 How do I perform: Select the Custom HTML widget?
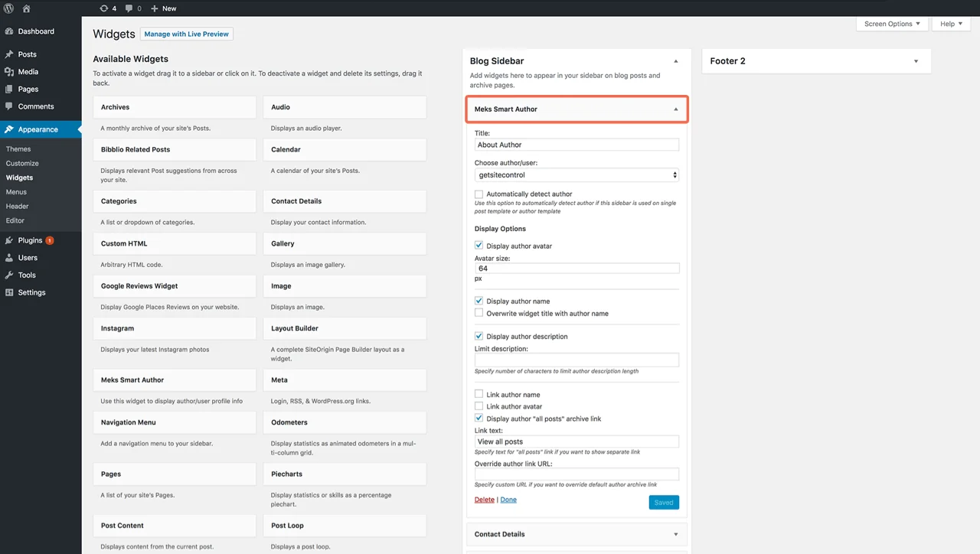(175, 243)
